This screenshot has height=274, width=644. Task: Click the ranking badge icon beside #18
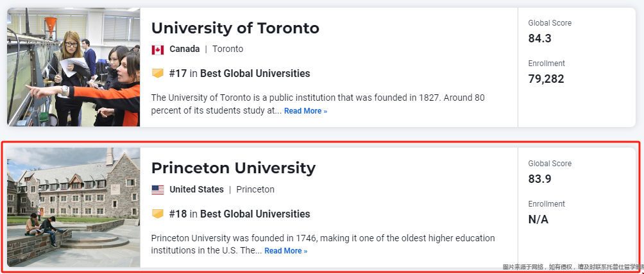tap(158, 214)
